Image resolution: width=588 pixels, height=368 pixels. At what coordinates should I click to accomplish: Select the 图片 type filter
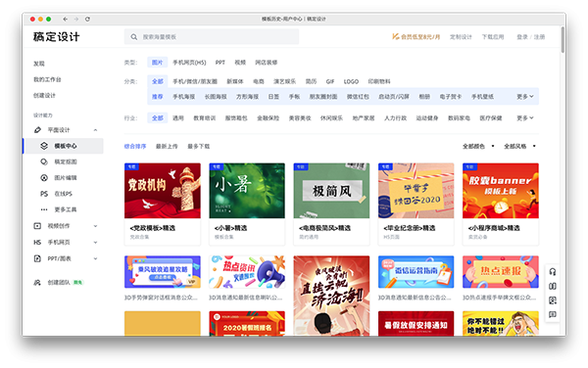(x=158, y=63)
